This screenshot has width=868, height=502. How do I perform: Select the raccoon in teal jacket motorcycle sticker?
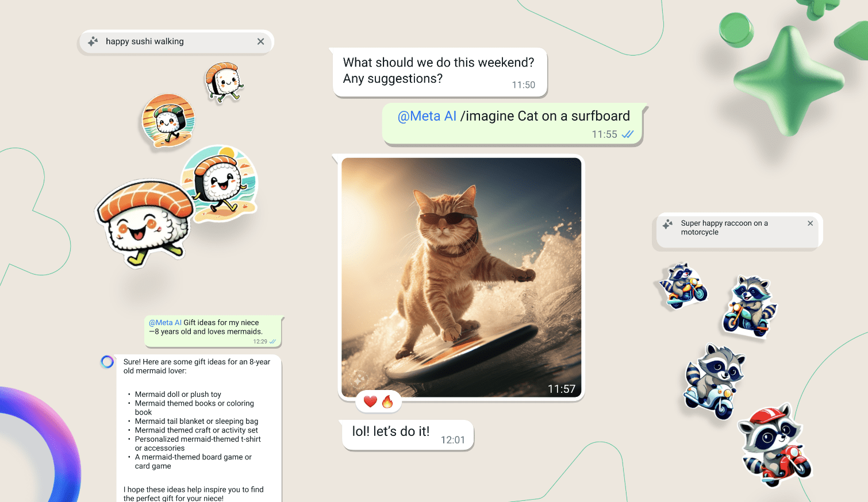pos(750,306)
